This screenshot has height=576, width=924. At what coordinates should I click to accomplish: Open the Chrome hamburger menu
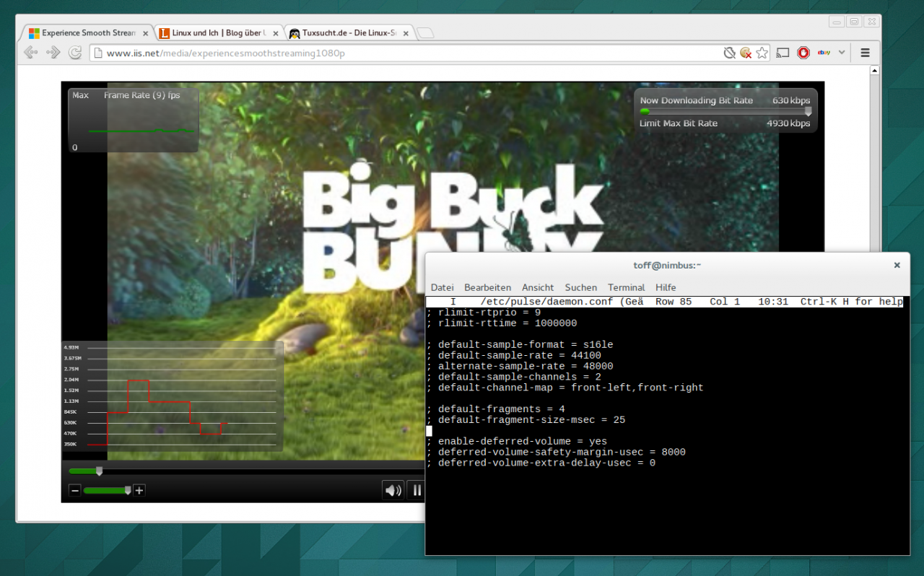point(865,53)
